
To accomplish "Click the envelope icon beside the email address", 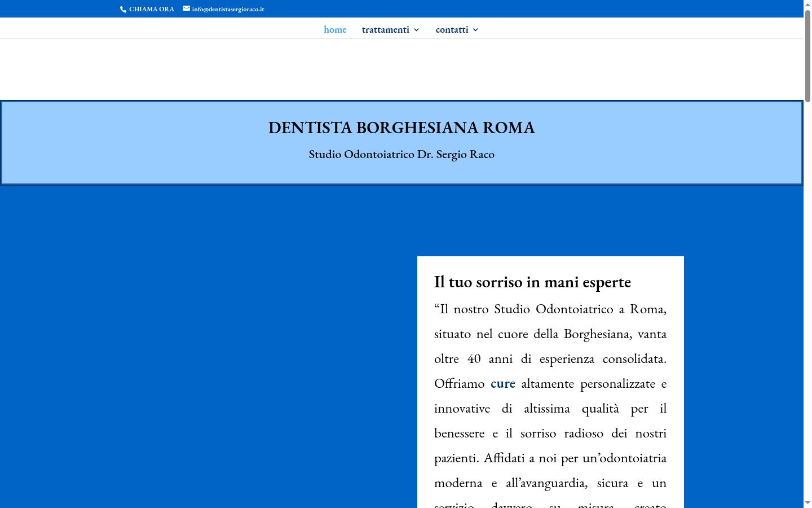I will 186,8.
